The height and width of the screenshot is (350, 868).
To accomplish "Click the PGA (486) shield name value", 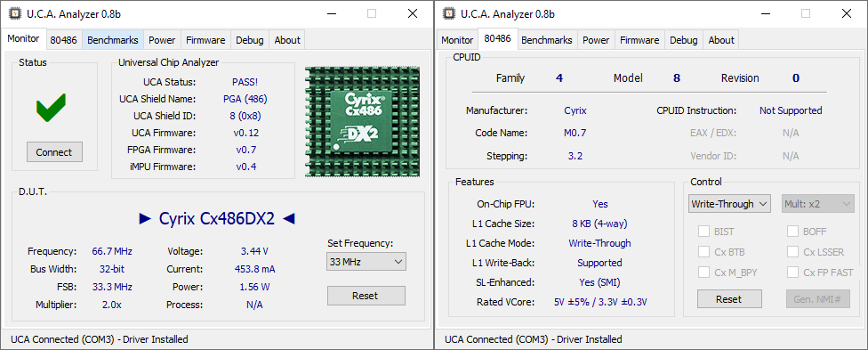I will coord(245,99).
